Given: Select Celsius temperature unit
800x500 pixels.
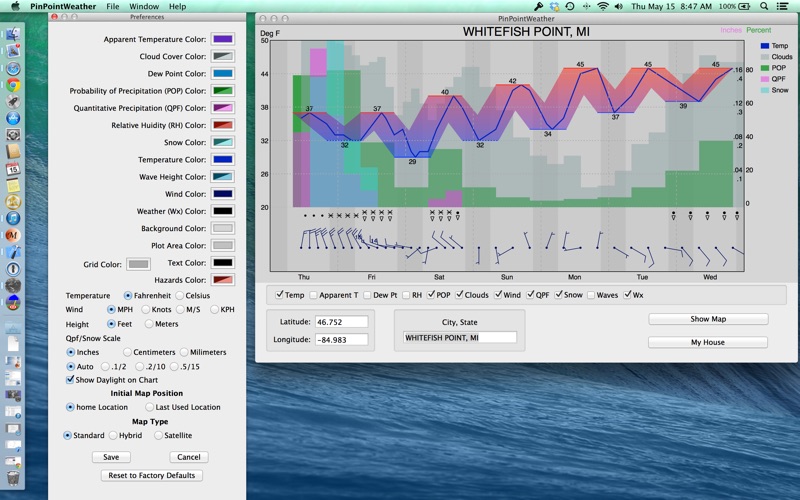Looking at the screenshot, I should tap(180, 295).
